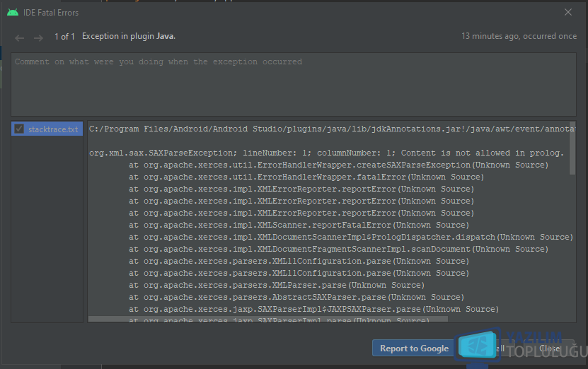Click the PrologDispatcher.dispatch stack line
This screenshot has width=588, height=369.
tap(351, 237)
